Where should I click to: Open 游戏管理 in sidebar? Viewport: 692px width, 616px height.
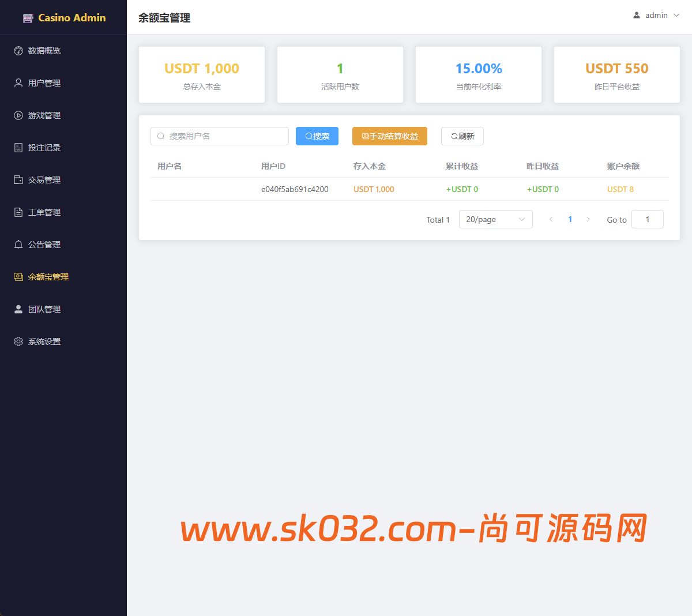[63, 115]
